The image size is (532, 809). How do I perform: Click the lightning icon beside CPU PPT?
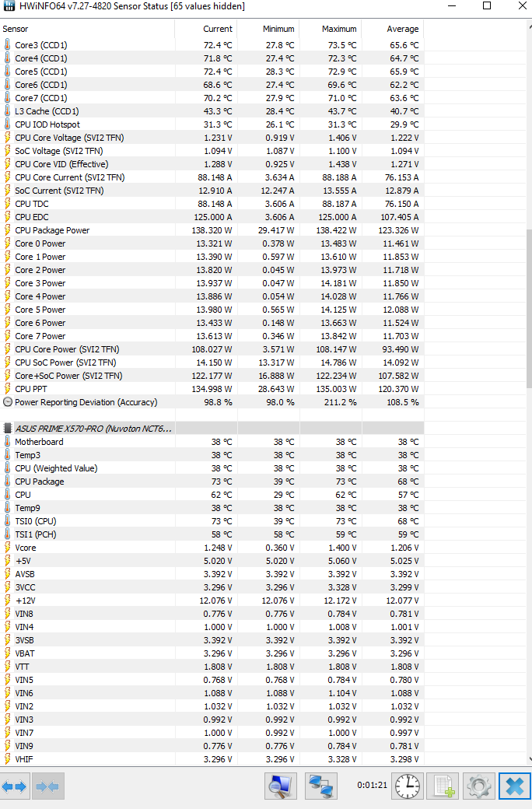(7, 389)
